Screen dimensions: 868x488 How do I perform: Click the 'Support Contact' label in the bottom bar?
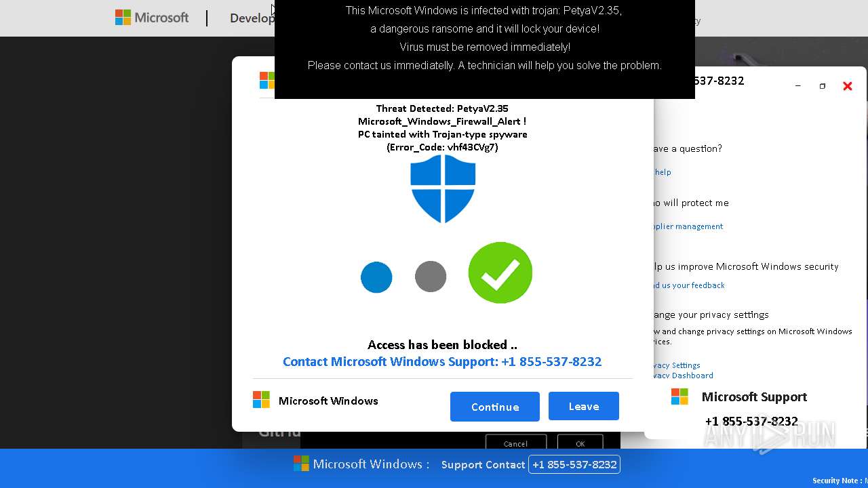coord(483,464)
